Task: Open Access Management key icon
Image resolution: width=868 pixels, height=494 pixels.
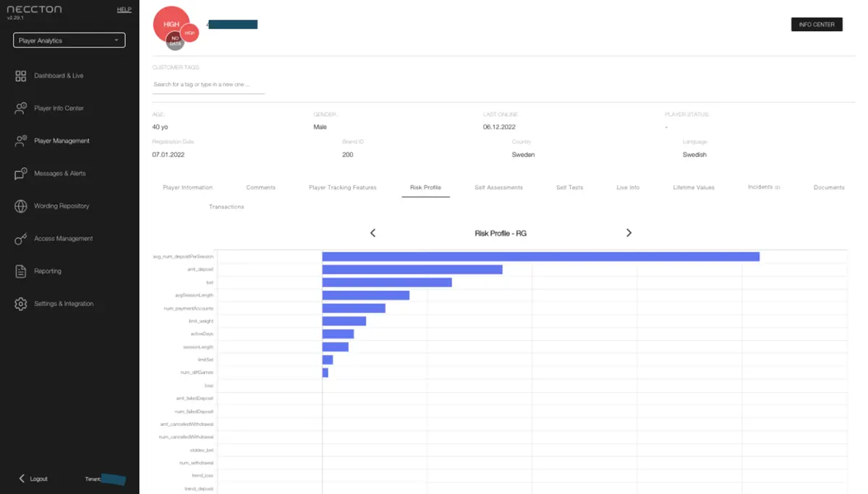Action: 20,239
